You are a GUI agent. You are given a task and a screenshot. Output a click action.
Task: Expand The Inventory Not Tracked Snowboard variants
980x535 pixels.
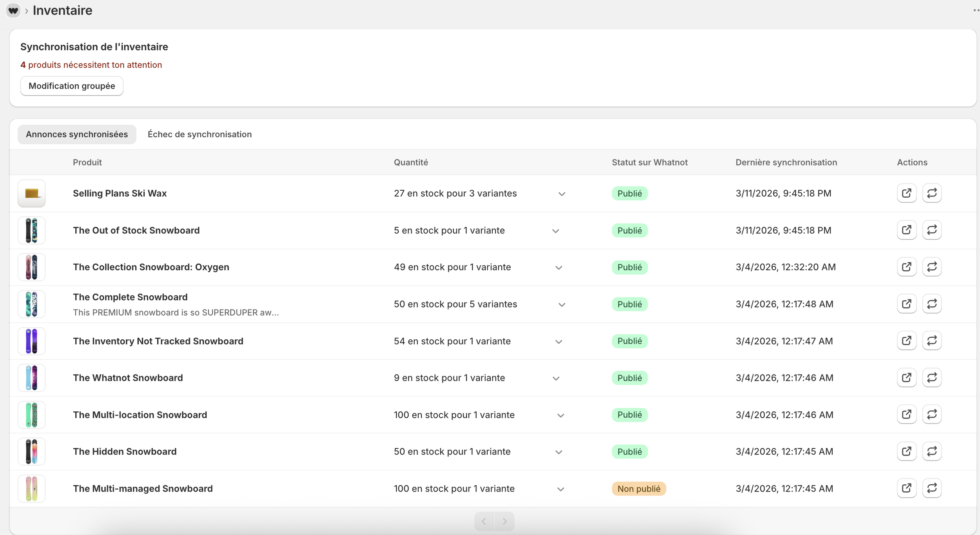[x=559, y=342]
